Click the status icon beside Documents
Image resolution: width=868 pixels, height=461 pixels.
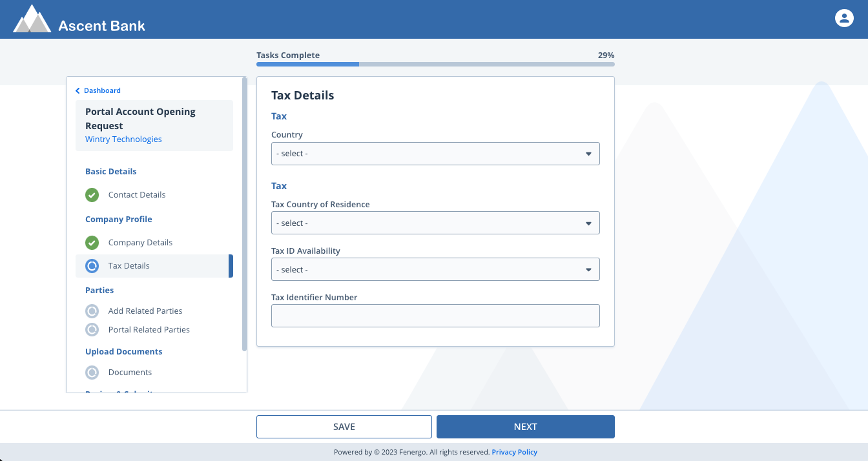tap(92, 373)
